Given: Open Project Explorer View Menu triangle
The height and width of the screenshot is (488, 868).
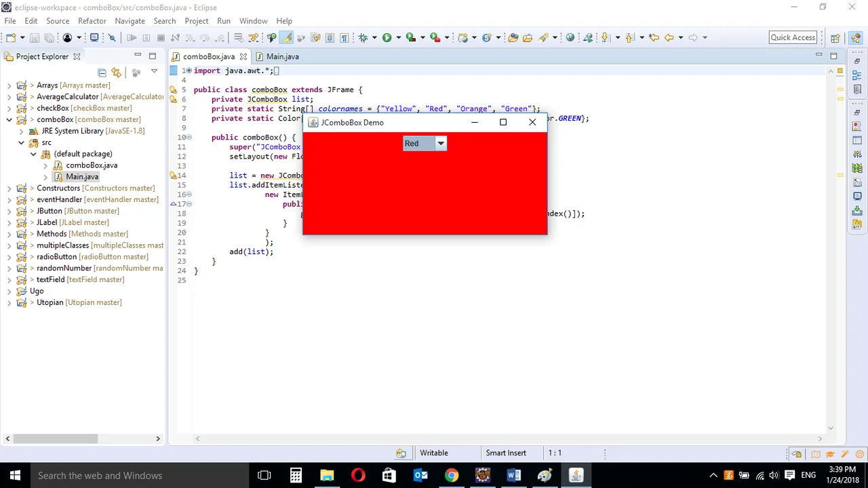Looking at the screenshot, I should tap(154, 71).
